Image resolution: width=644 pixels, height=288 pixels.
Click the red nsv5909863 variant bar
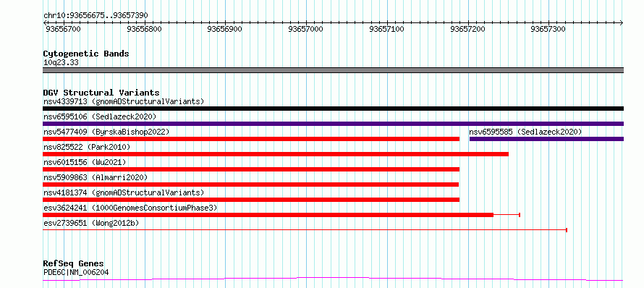pyautogui.click(x=250, y=185)
